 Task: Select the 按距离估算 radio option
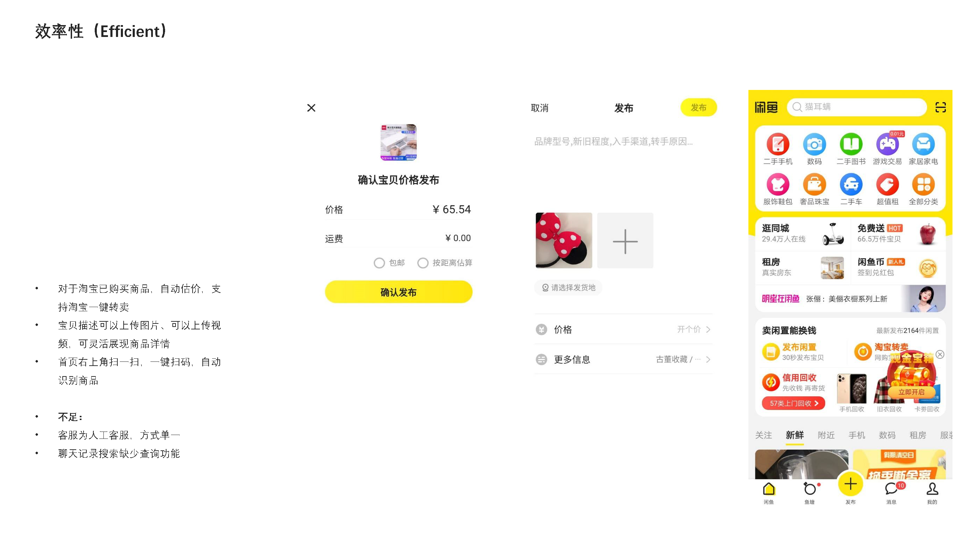423,263
